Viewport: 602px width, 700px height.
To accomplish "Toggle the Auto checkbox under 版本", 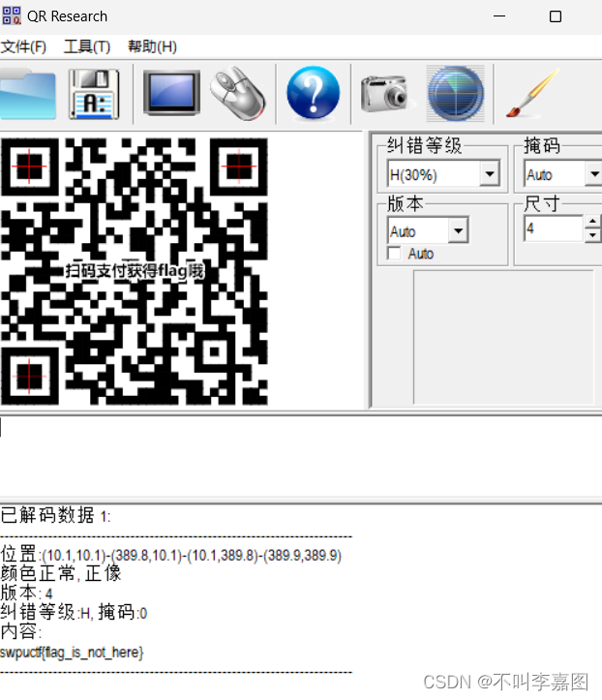I will coord(394,254).
